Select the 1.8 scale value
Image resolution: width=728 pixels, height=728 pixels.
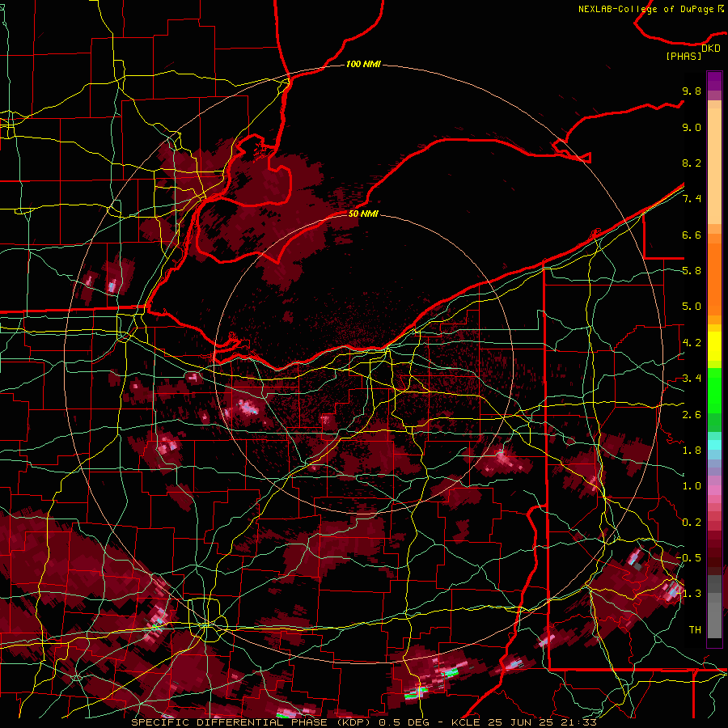(692, 451)
